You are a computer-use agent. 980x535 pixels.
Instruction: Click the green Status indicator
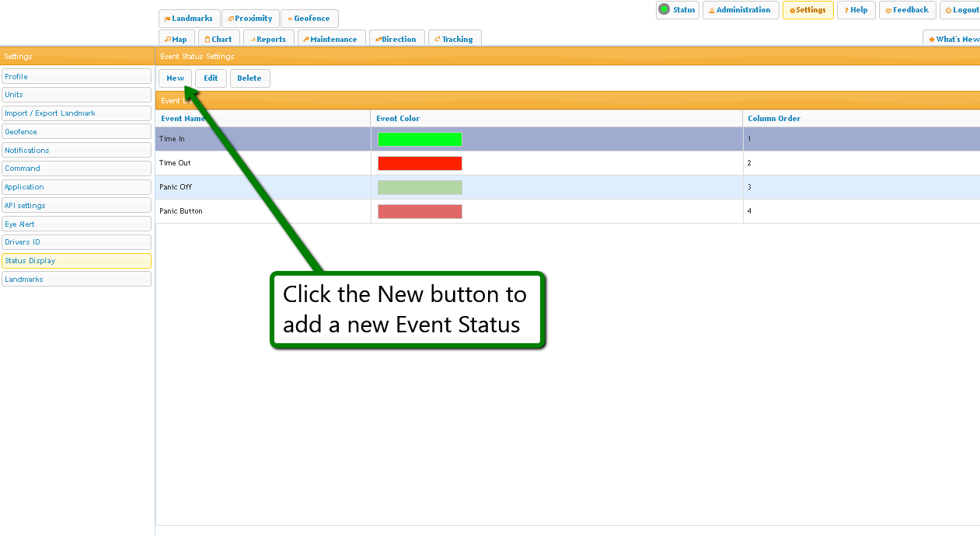click(677, 10)
